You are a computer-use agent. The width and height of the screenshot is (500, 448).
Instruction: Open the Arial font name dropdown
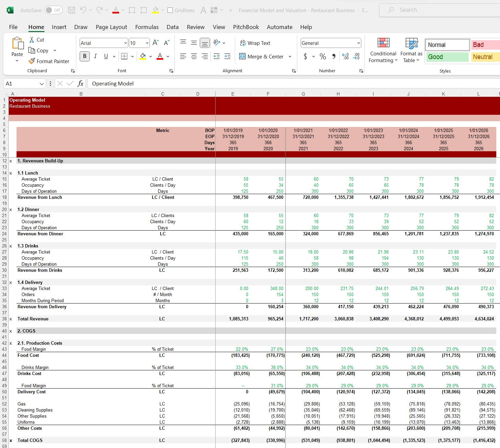[126, 43]
